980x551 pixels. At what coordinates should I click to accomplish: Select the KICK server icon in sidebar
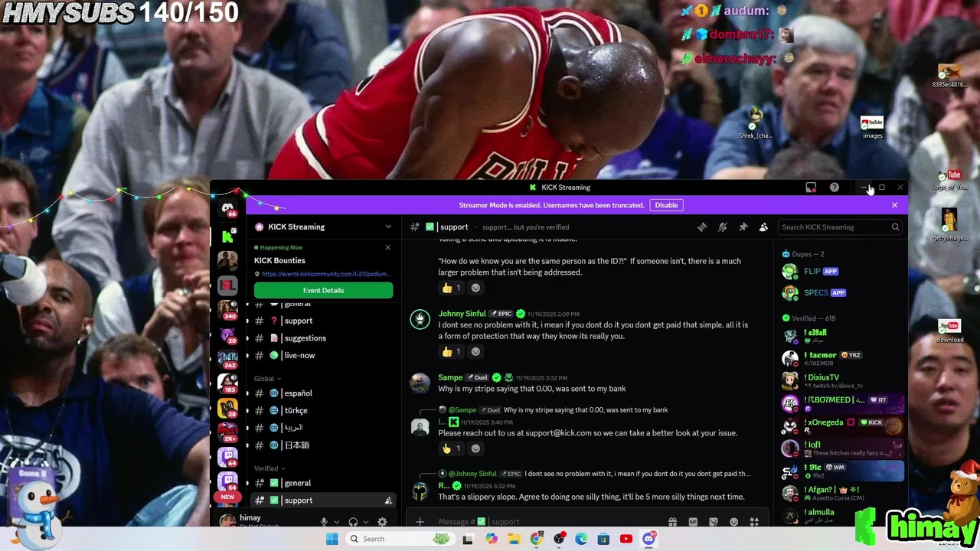pyautogui.click(x=227, y=236)
